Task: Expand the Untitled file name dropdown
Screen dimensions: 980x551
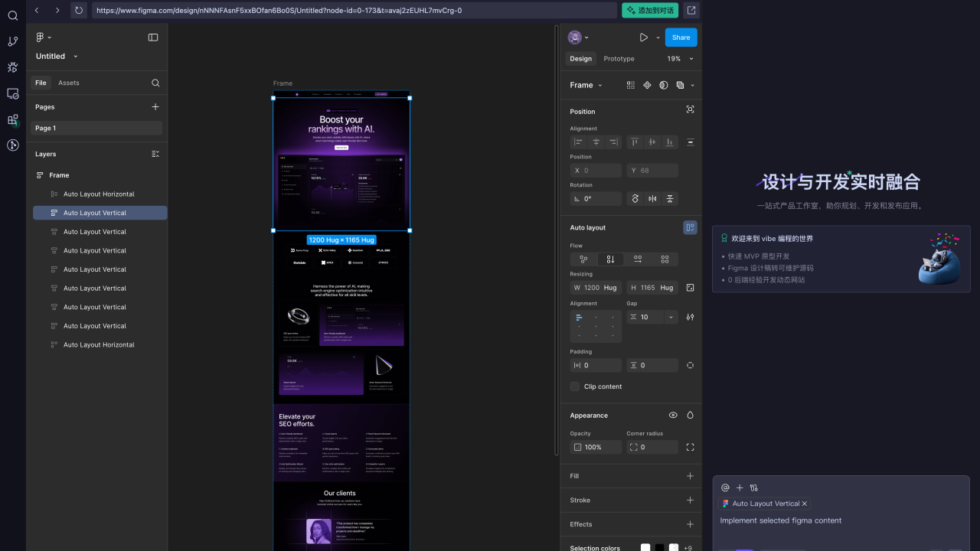Action: click(x=75, y=57)
